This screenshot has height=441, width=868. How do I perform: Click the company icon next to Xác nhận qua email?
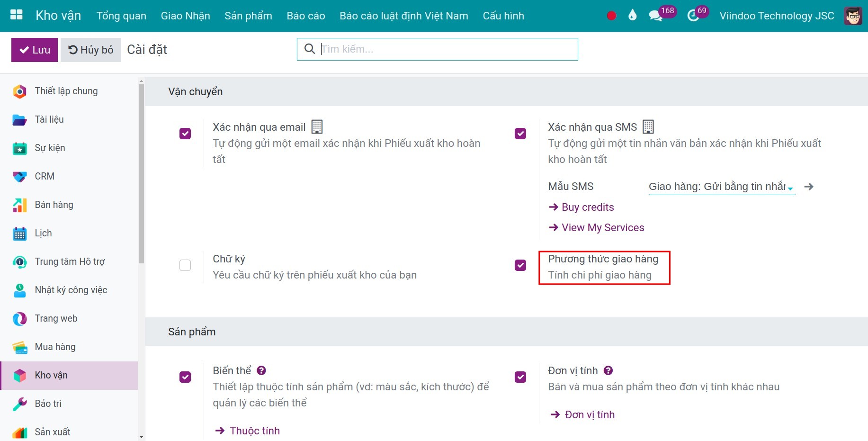(x=317, y=127)
